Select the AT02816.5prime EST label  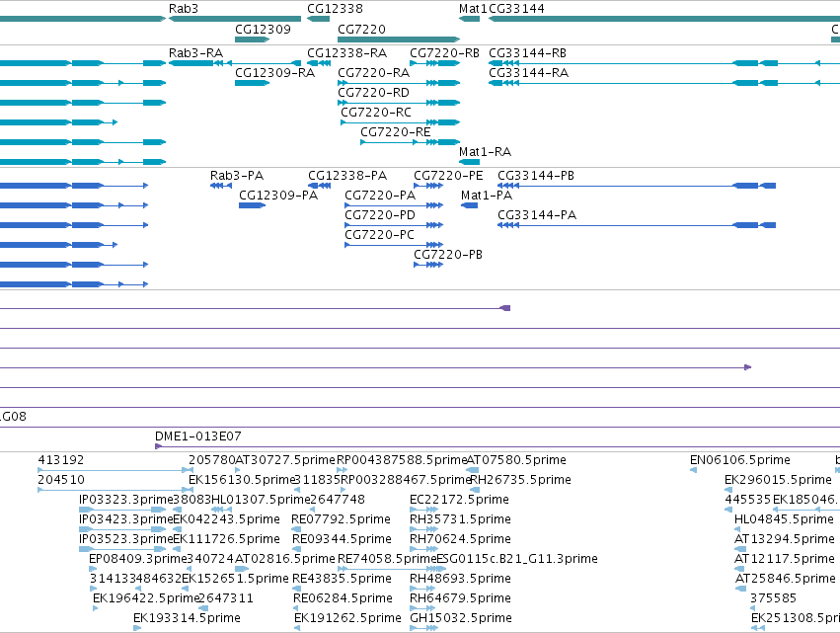tap(285, 560)
